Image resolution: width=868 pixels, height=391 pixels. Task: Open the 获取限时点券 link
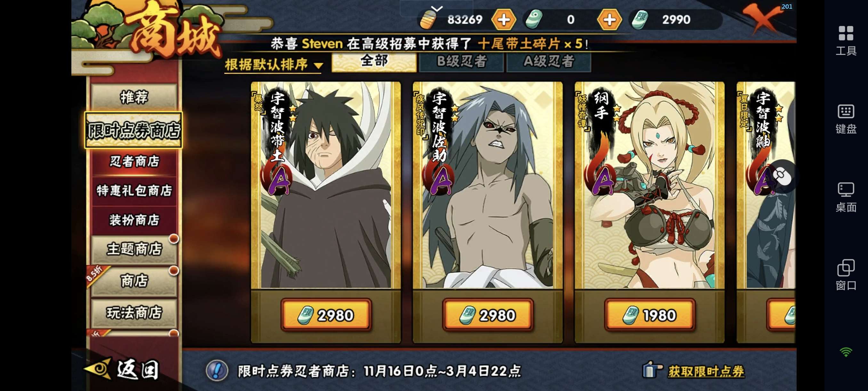[x=706, y=371]
